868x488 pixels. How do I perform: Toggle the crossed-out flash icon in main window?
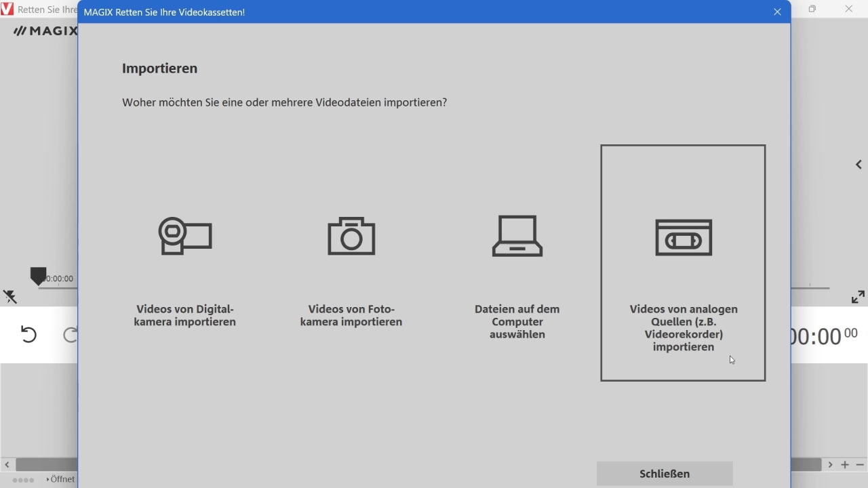(x=10, y=297)
